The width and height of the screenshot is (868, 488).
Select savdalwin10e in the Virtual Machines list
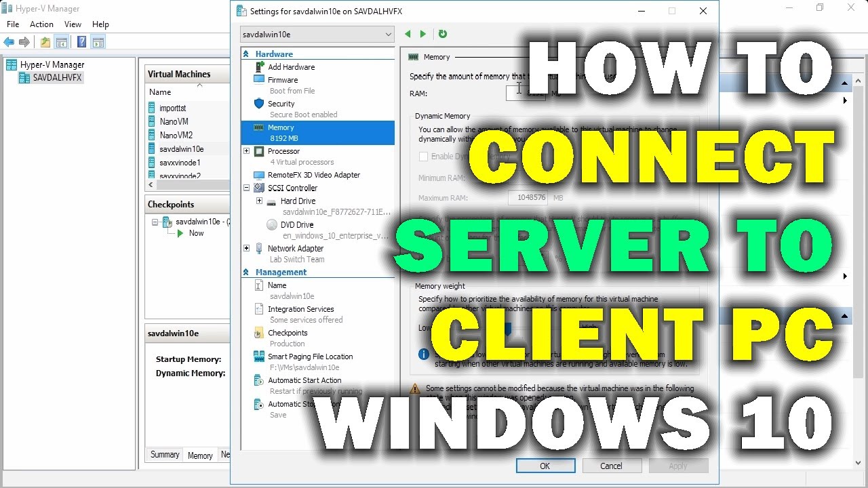coord(181,149)
